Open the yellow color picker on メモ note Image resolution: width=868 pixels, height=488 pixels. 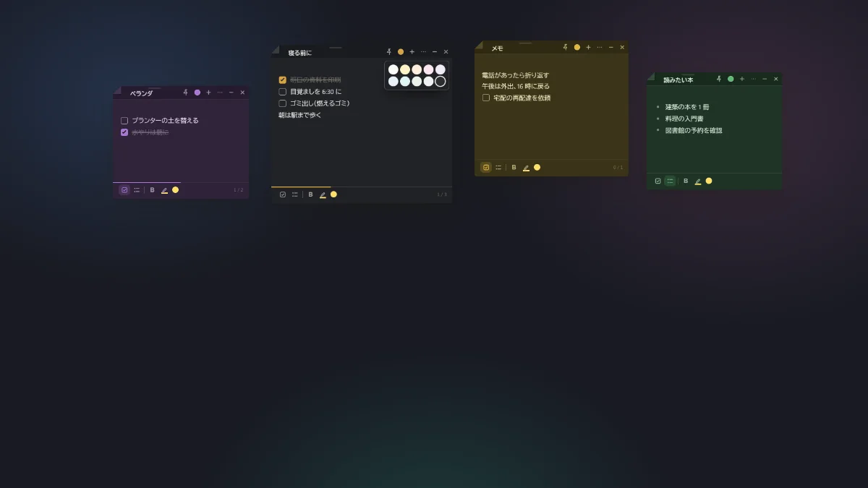577,48
